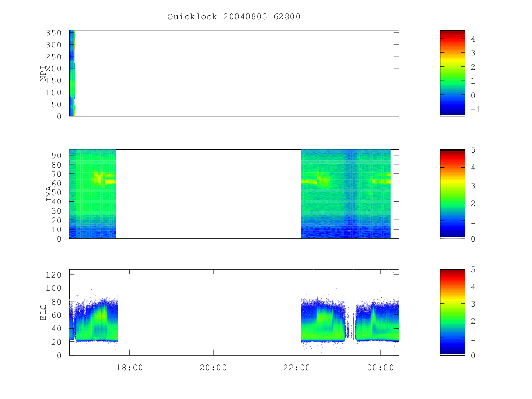Select the NPI axis label
Image resolution: width=532 pixels, height=399 pixels.
pyautogui.click(x=43, y=73)
